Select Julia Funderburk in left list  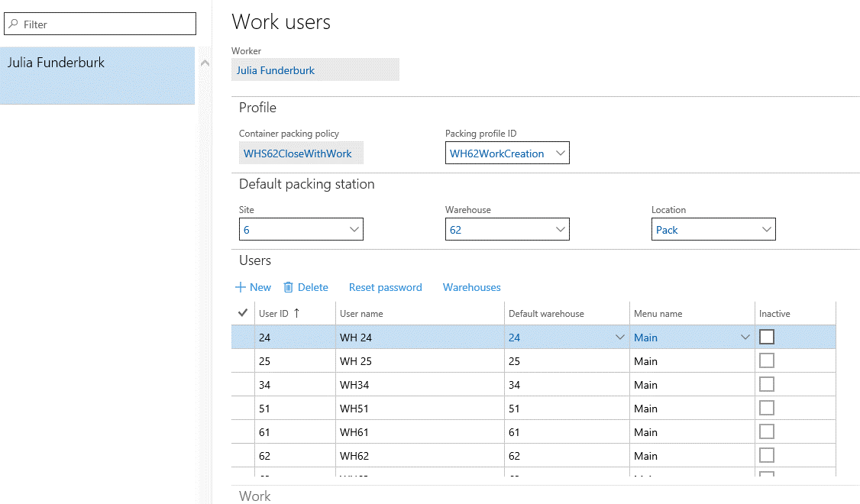(57, 63)
